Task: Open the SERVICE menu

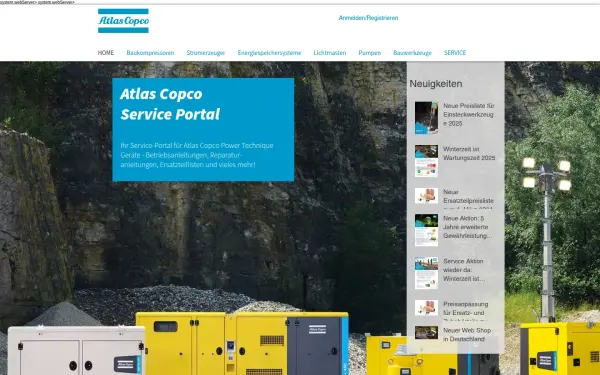Action: click(x=455, y=53)
